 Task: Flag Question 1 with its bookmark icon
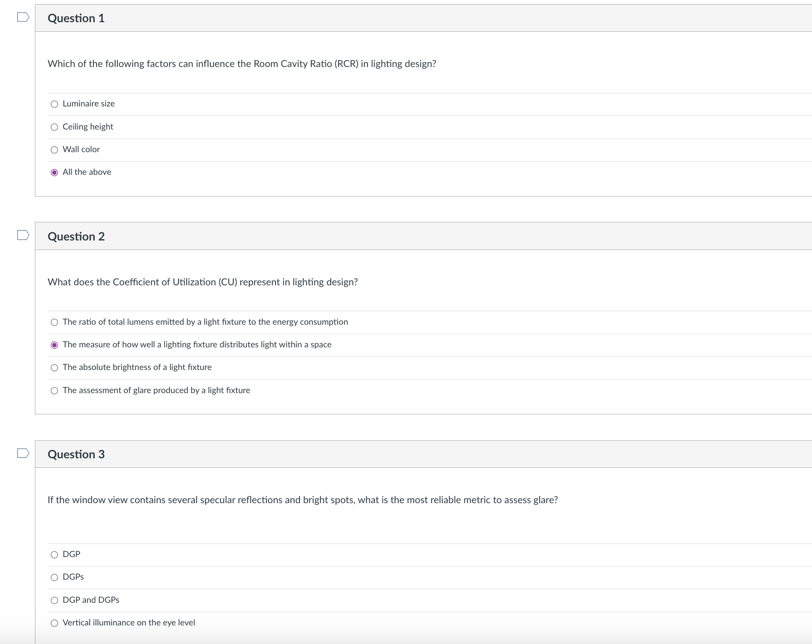(x=23, y=17)
